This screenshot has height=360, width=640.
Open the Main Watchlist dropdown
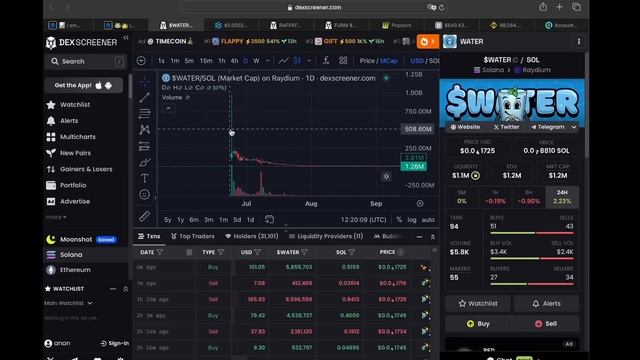click(68, 303)
